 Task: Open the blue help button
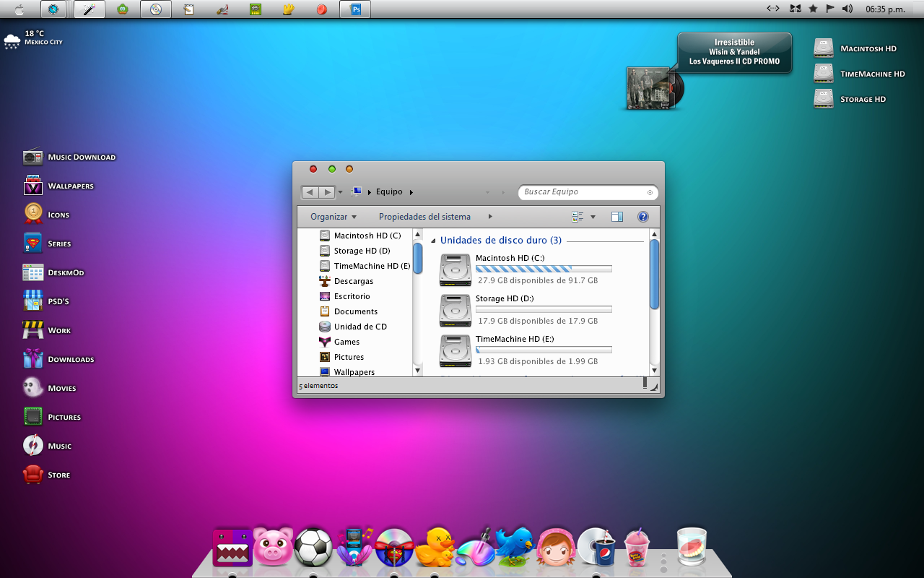click(643, 217)
